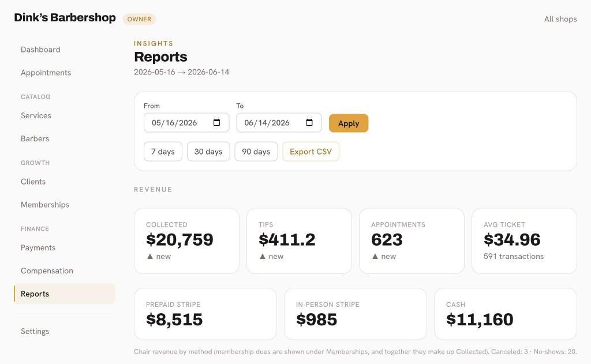Click the date range subtitle 2026-05-16 → 2026-06-14

(181, 72)
